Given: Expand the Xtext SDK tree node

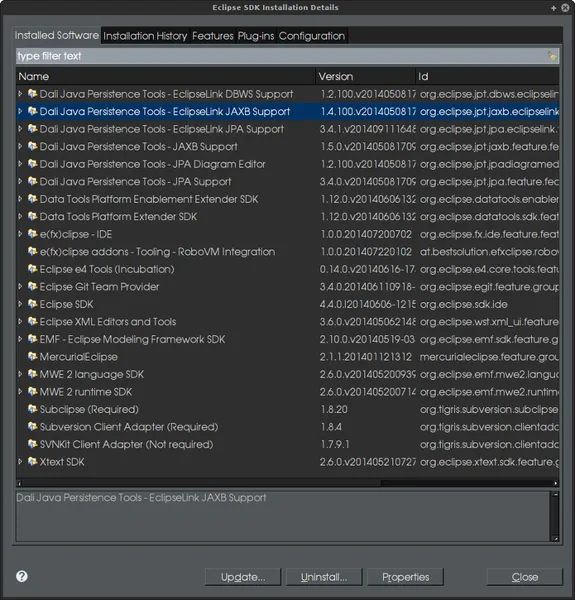Looking at the screenshot, I should tap(20, 461).
